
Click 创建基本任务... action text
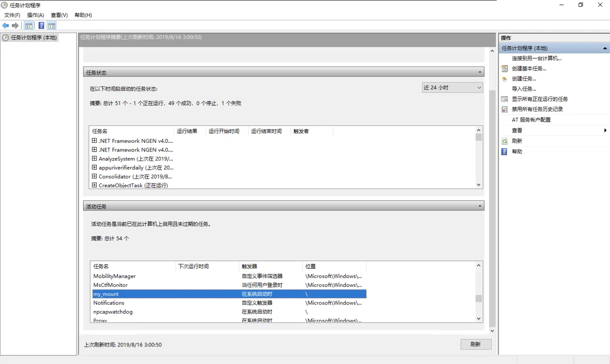[529, 68]
